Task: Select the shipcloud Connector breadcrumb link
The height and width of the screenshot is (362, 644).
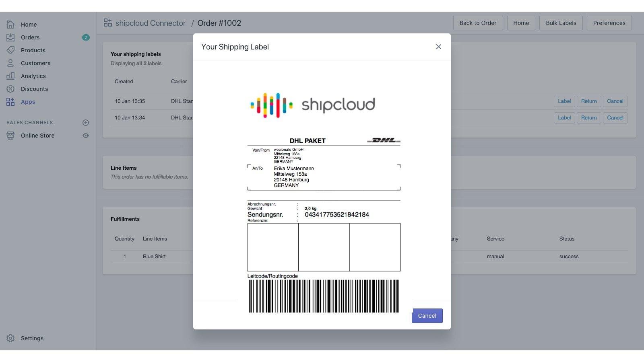Action: (x=150, y=23)
